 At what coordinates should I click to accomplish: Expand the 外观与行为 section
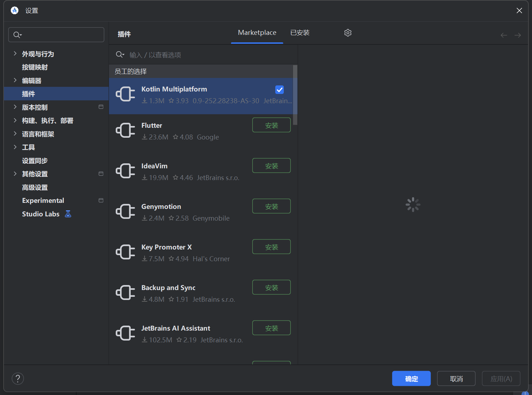(15, 53)
